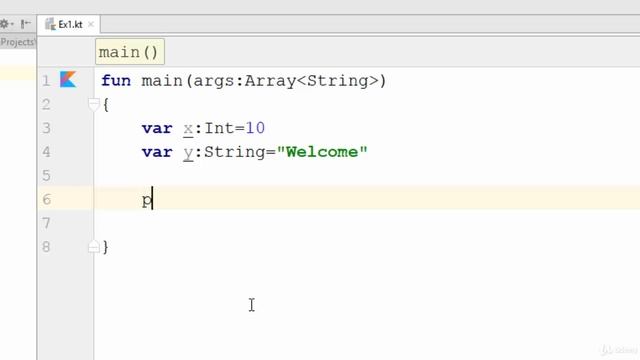Image resolution: width=640 pixels, height=360 pixels.
Task: Click the opening brace on line 2
Action: (106, 104)
